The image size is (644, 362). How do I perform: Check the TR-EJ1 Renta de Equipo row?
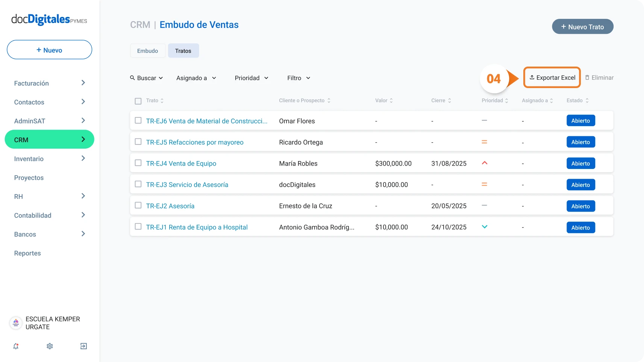(x=138, y=227)
